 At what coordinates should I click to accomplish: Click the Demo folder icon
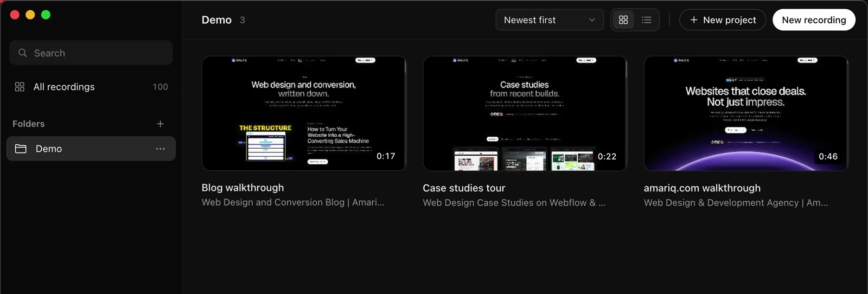click(x=21, y=149)
